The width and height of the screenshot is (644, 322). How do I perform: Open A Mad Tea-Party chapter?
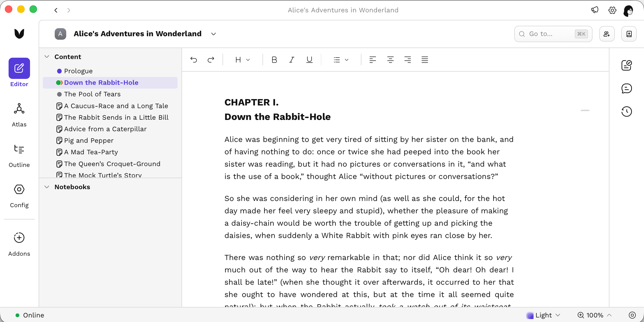(x=110, y=152)
